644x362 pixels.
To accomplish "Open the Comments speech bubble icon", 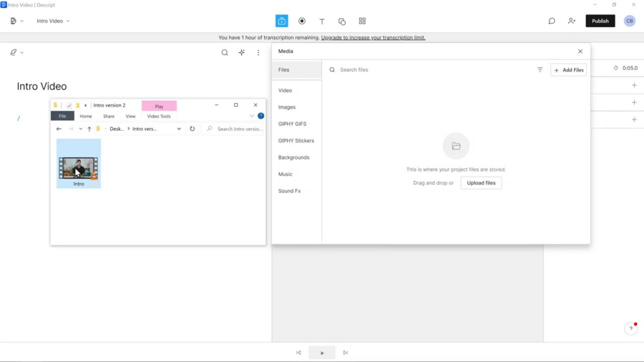I will pos(552,21).
